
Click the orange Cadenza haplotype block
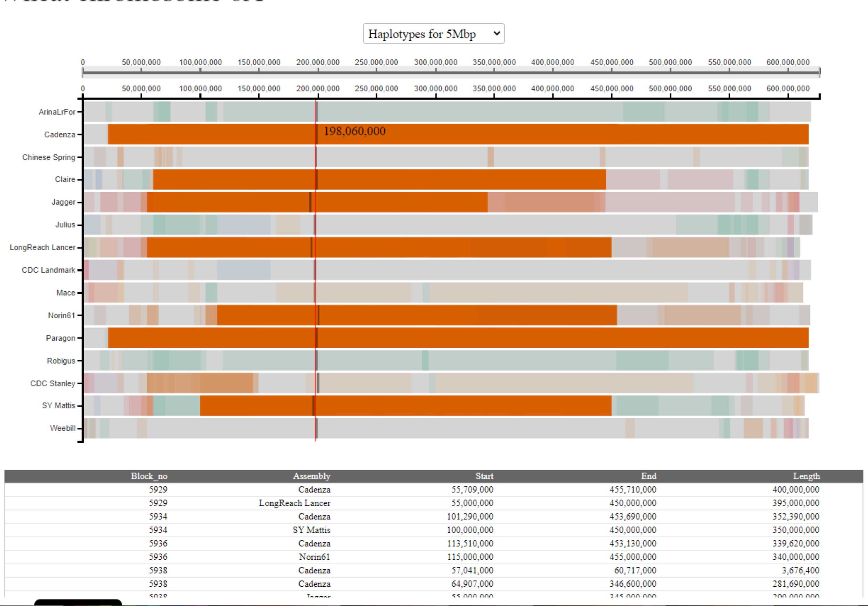pyautogui.click(x=458, y=134)
